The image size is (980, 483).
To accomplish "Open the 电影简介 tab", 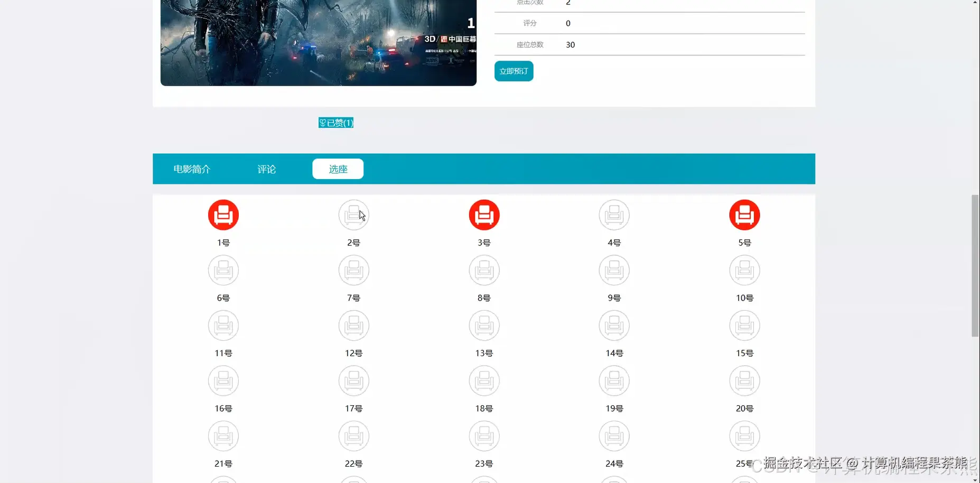I will [x=192, y=169].
